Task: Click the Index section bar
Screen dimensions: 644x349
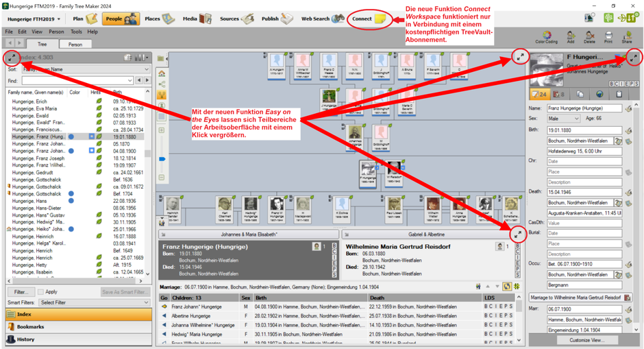Action: [79, 315]
